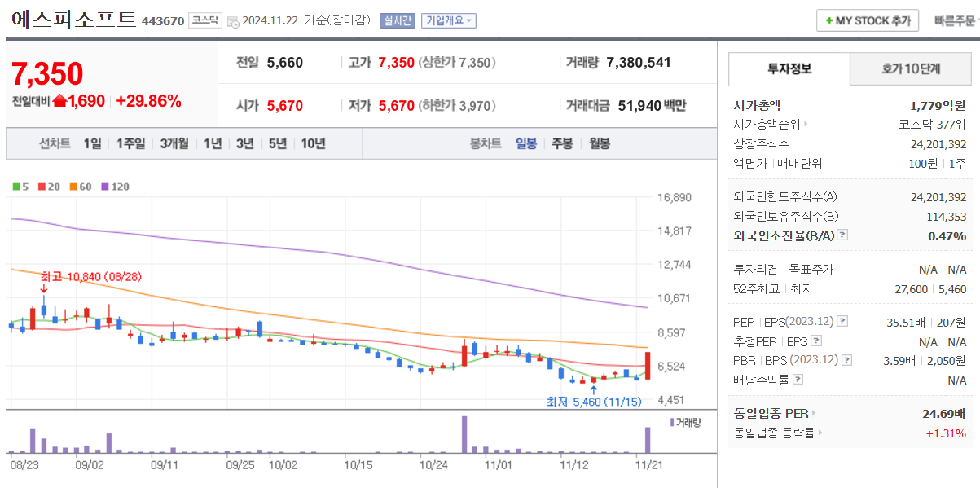Open the help icon next to 배당수익률
Image resolution: width=980 pixels, height=488 pixels.
click(798, 380)
